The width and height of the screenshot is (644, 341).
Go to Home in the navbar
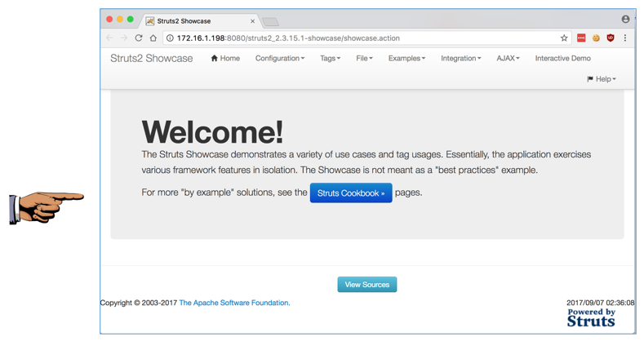[225, 58]
